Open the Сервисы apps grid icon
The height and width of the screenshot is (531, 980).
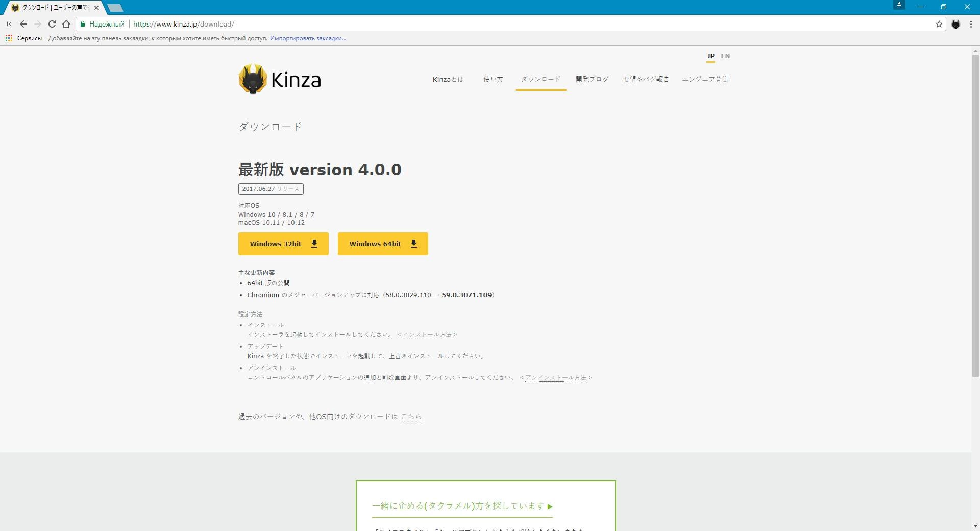point(9,38)
